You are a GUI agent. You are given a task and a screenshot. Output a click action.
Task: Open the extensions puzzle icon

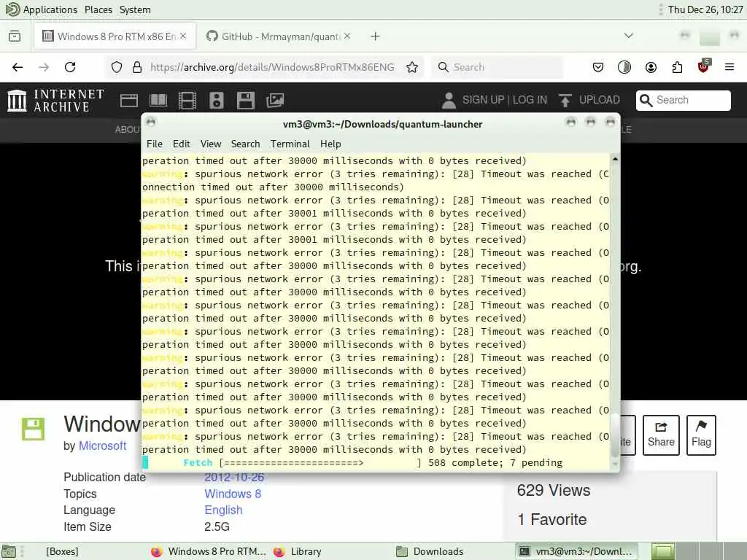[677, 67]
